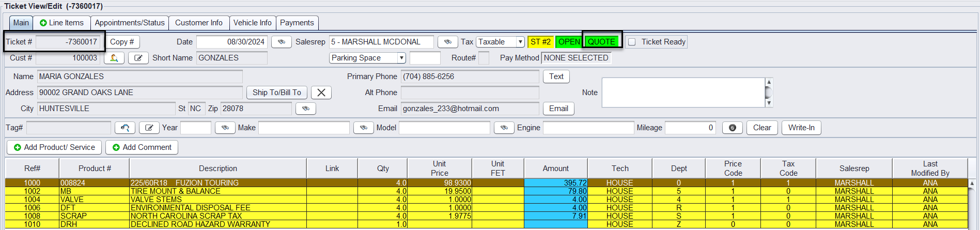The image size is (980, 230).
Task: Click the Add Product/ Service button
Action: 54,147
